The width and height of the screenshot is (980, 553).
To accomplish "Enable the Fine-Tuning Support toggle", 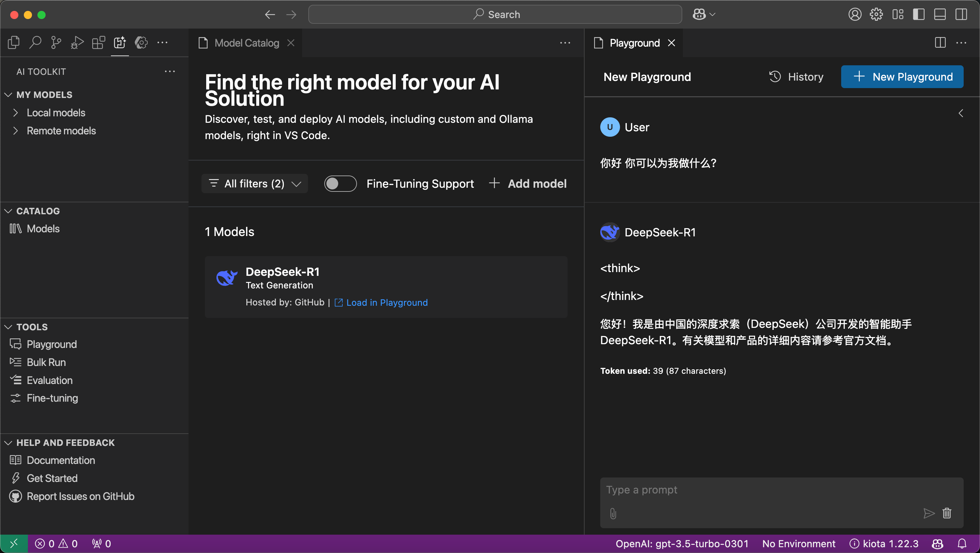I will click(x=340, y=183).
